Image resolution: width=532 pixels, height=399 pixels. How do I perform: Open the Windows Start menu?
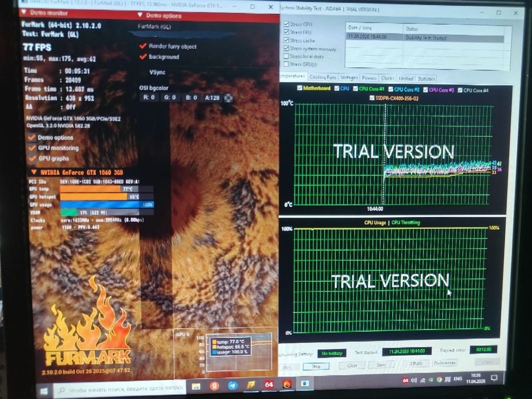(43, 391)
